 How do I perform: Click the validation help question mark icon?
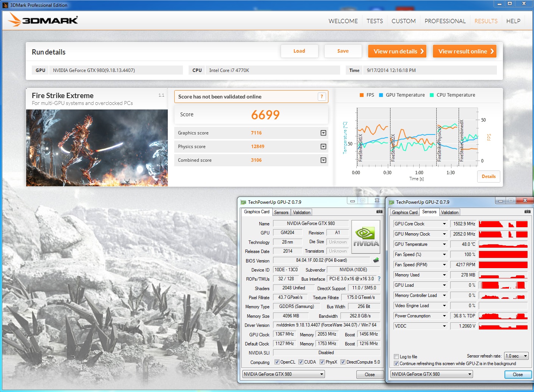click(322, 97)
